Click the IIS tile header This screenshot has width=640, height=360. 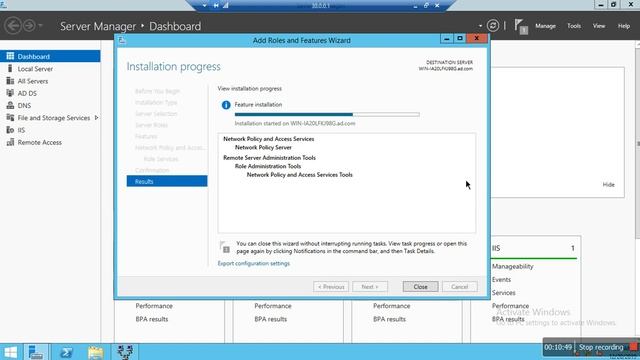534,248
